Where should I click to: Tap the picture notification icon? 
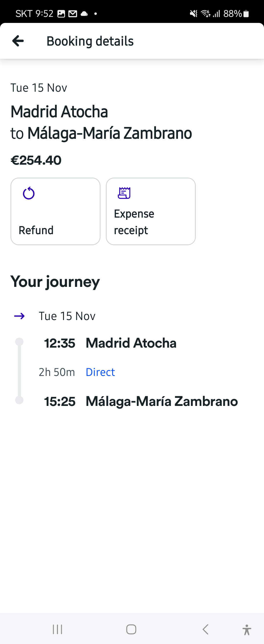pos(61,14)
